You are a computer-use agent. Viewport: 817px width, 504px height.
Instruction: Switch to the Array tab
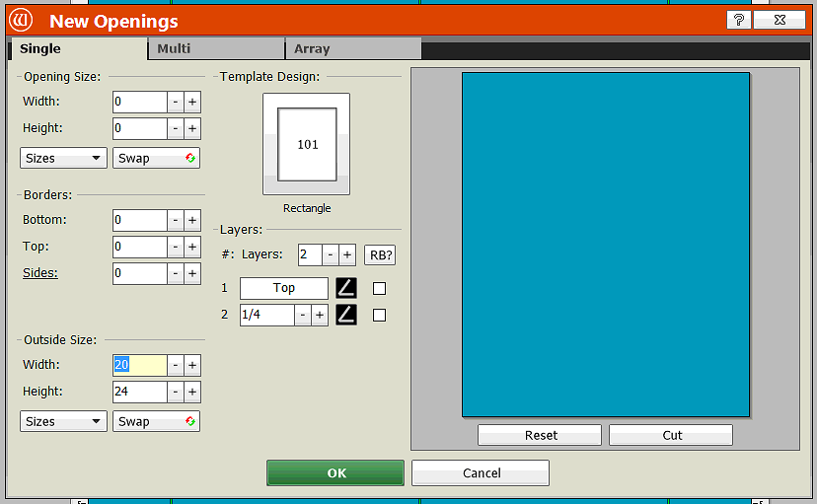click(352, 48)
